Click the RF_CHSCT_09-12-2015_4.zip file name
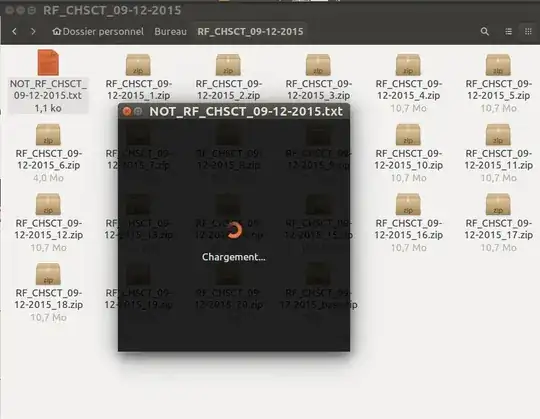 click(408, 90)
